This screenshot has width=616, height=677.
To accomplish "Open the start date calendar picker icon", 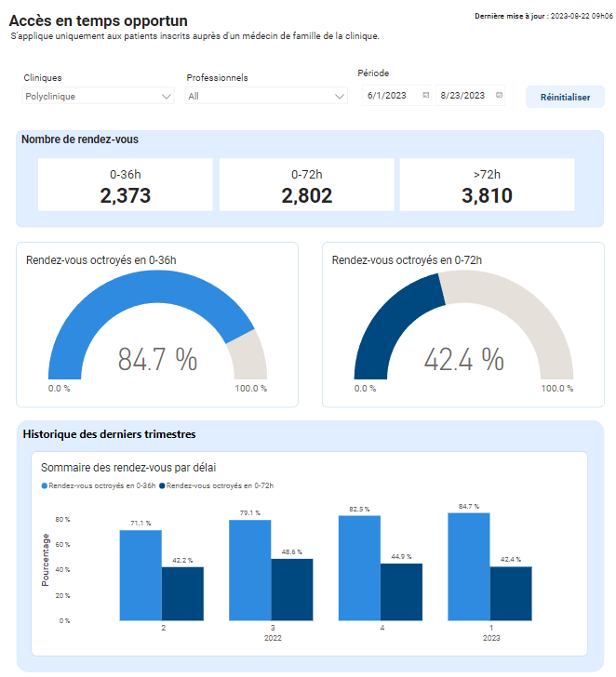I will pyautogui.click(x=425, y=95).
